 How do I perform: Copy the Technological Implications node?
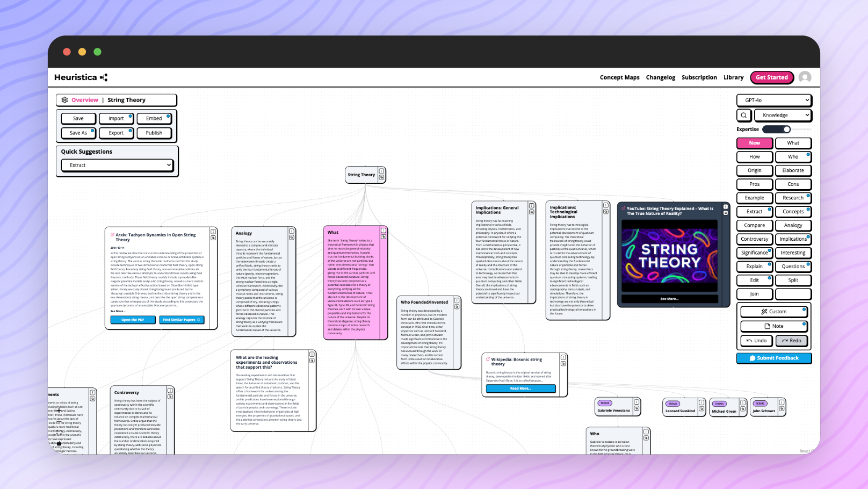coord(605,211)
